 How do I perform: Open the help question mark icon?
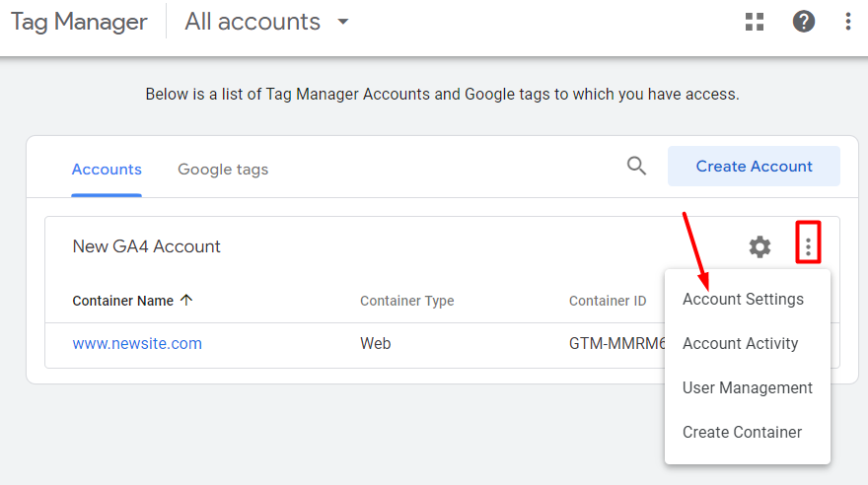[803, 22]
